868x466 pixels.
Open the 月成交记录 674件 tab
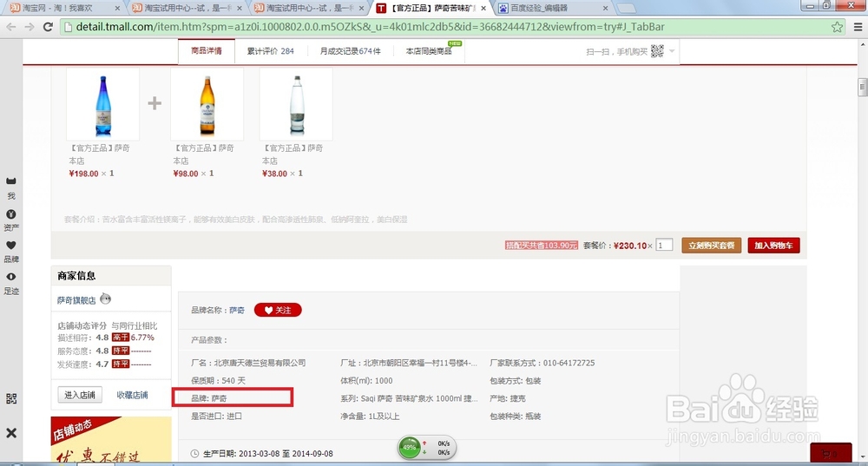[x=350, y=51]
